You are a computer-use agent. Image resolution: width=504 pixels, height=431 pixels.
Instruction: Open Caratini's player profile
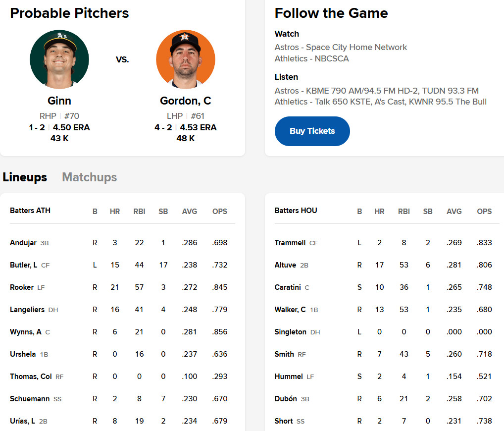(x=289, y=287)
